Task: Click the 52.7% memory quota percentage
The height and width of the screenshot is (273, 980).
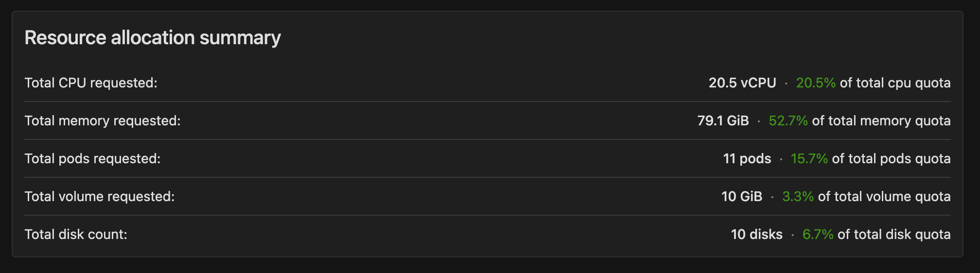Action: [788, 121]
